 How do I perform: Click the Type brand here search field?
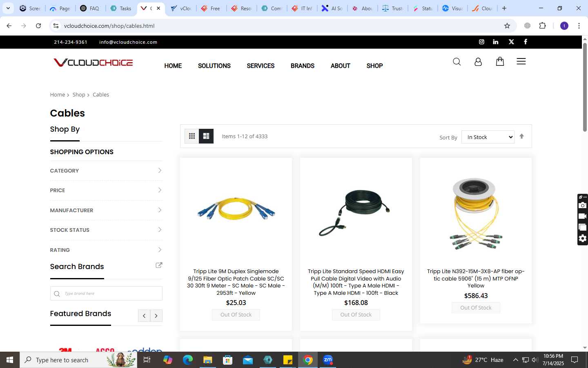(x=106, y=294)
